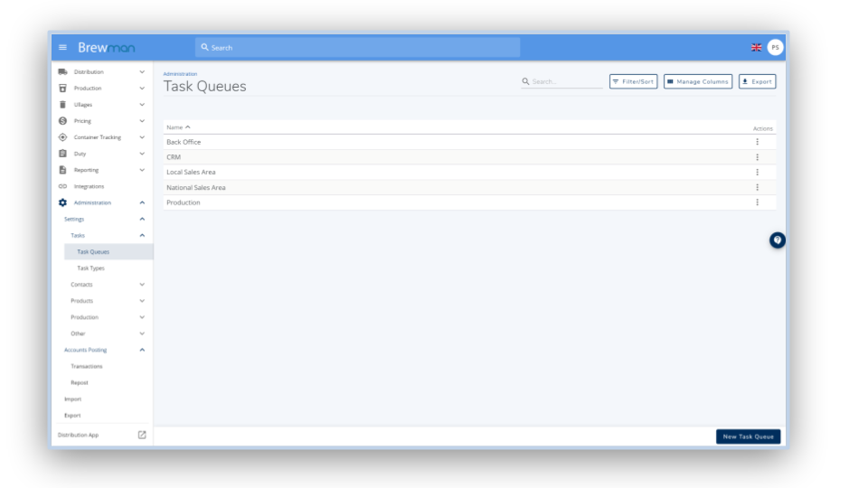The image size is (868, 488).
Task: Collapse the Accounts Posting chevron
Action: pyautogui.click(x=142, y=350)
